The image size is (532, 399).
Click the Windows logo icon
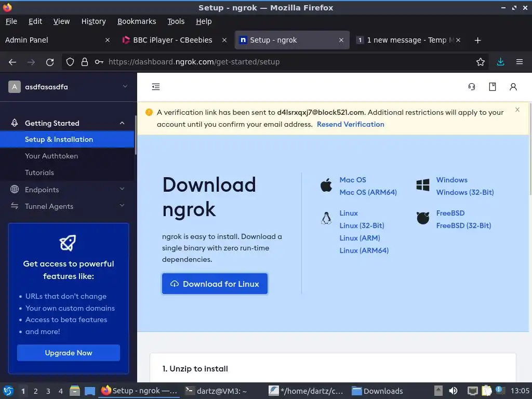423,185
